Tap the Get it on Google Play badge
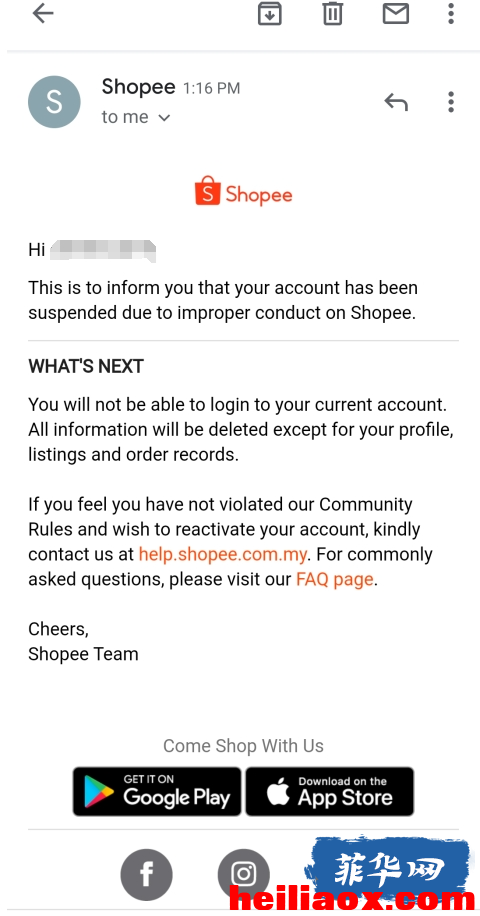Screen dimensions: 480x916 click(156, 791)
